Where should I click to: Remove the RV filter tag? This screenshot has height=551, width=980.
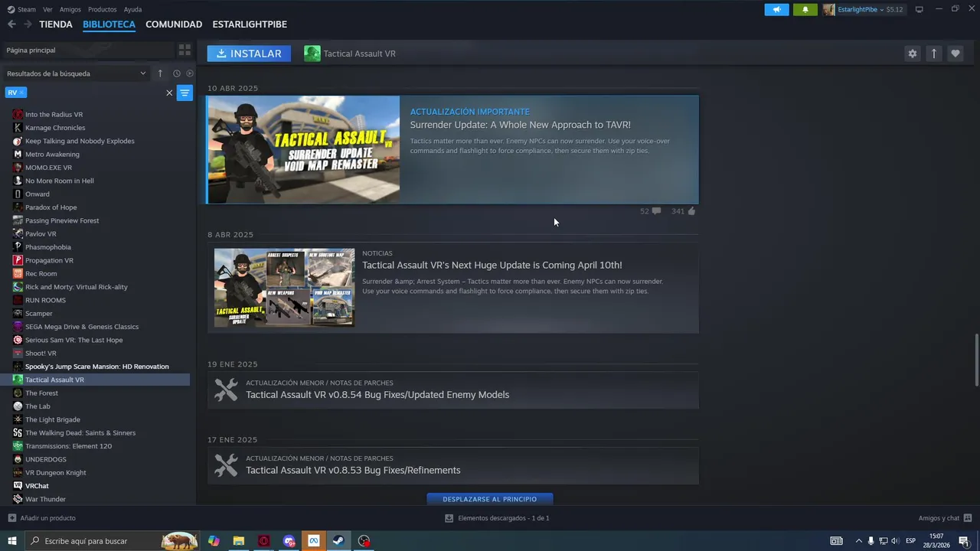pyautogui.click(x=21, y=93)
